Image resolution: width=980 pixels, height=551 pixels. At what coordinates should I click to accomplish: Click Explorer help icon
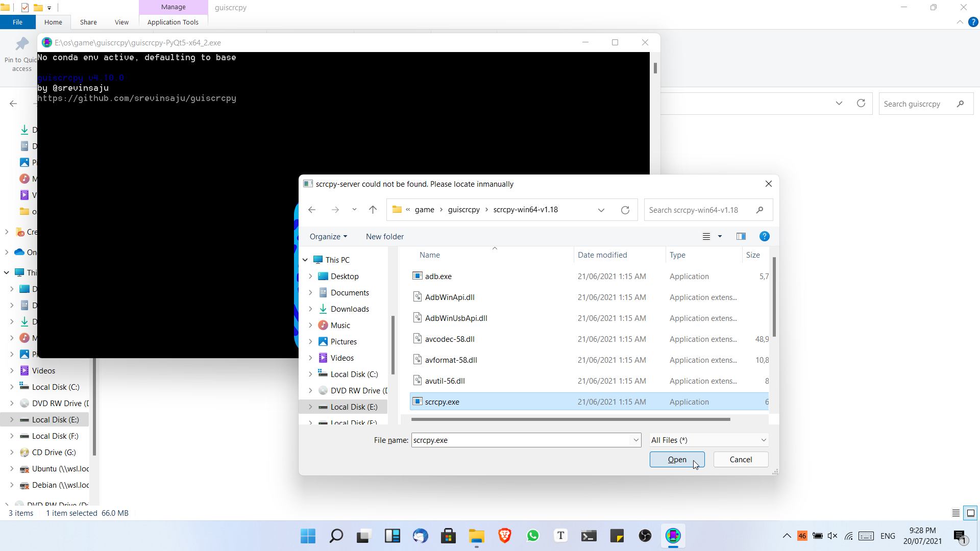coord(973,22)
